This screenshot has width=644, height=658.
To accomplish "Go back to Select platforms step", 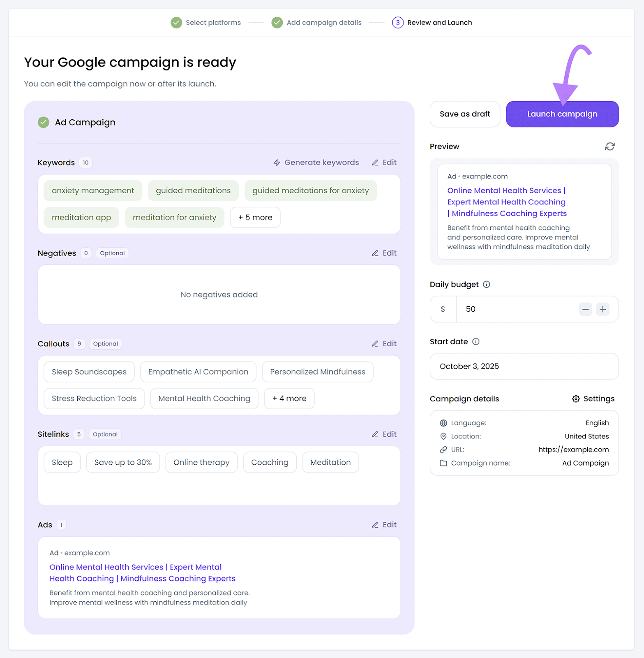I will point(206,23).
